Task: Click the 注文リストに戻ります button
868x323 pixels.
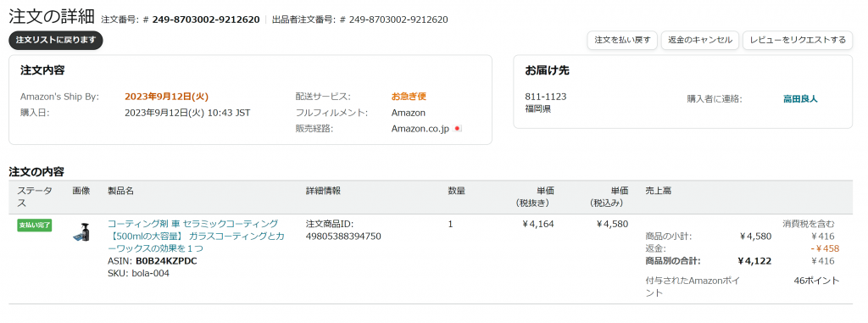Action: (x=56, y=41)
